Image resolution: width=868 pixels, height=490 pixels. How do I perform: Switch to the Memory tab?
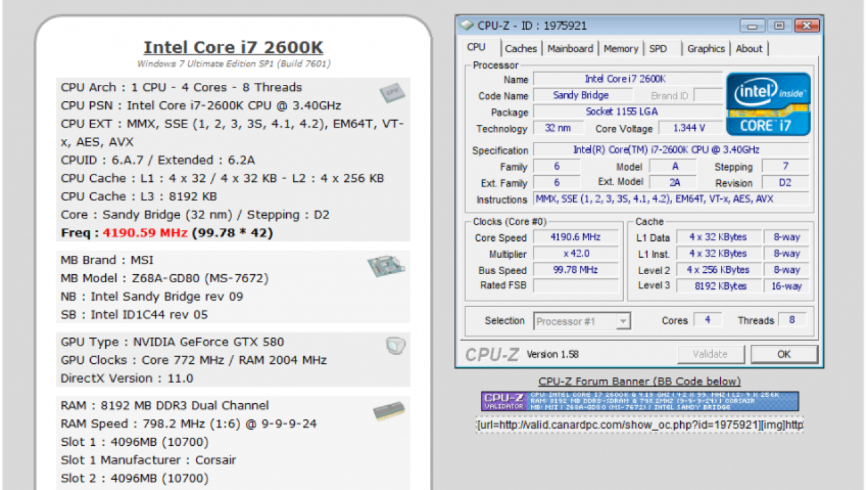click(621, 49)
